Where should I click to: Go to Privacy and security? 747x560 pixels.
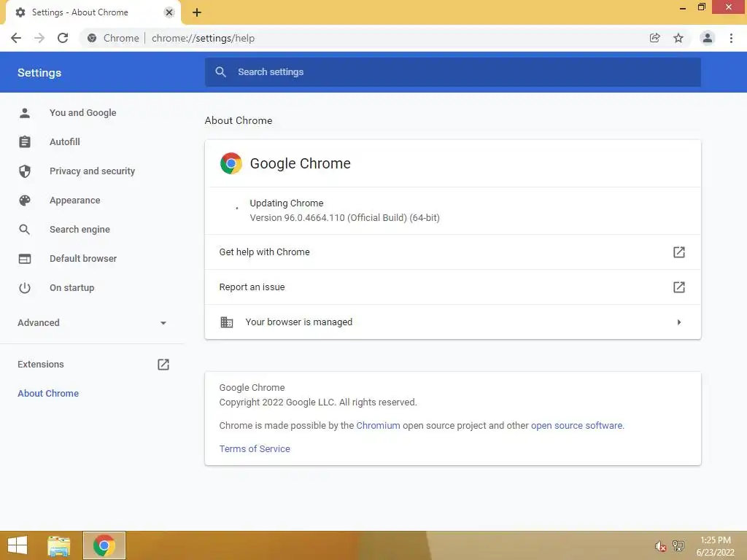click(x=92, y=171)
